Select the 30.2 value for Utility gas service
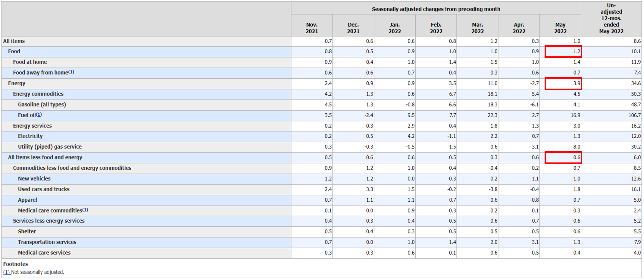 pyautogui.click(x=636, y=146)
